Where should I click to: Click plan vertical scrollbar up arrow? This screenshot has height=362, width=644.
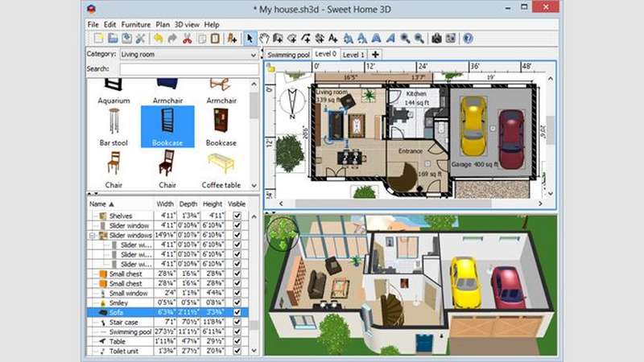(x=551, y=78)
